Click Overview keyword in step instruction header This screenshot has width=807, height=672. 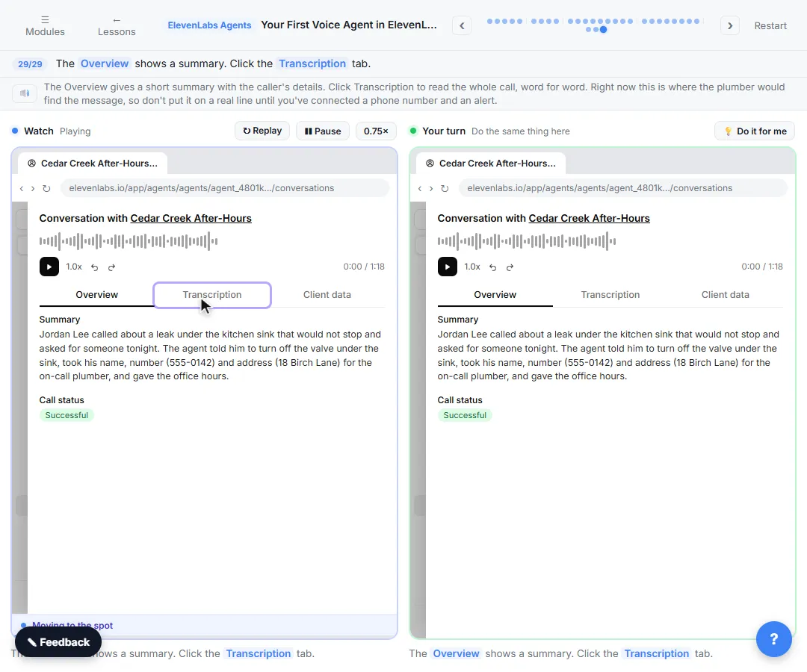click(x=105, y=63)
